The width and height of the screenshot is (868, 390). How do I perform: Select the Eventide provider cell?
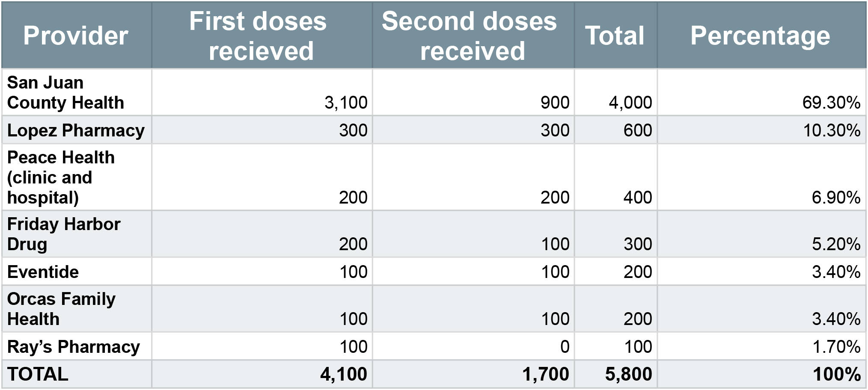pos(43,272)
